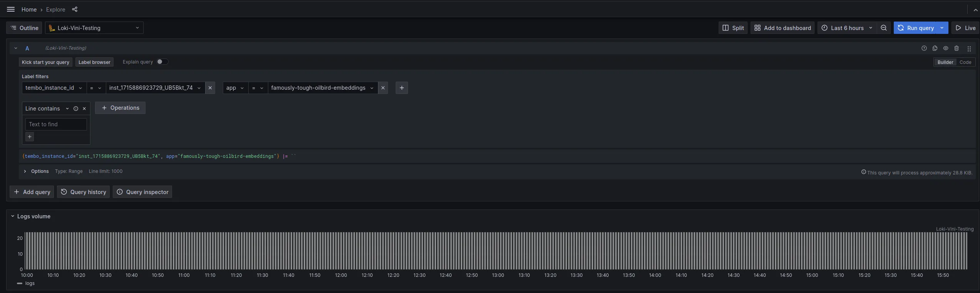Viewport: 980px width, 293px height.
Task: Start Live log streaming
Action: pos(965,28)
